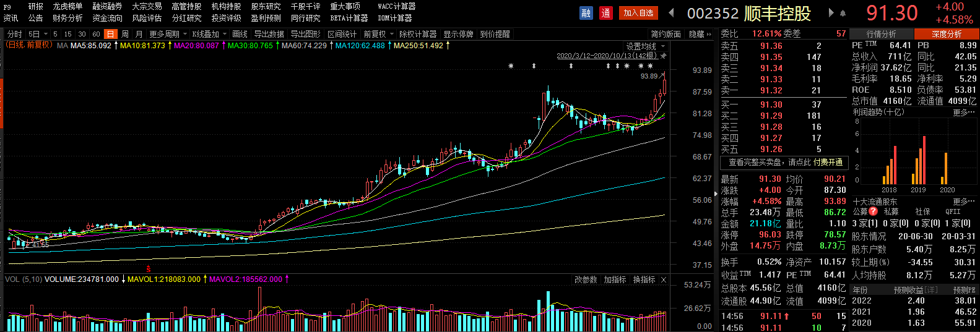The height and width of the screenshot is (332, 980).
Task: Click the S marker below the chart
Action: click(x=149, y=269)
